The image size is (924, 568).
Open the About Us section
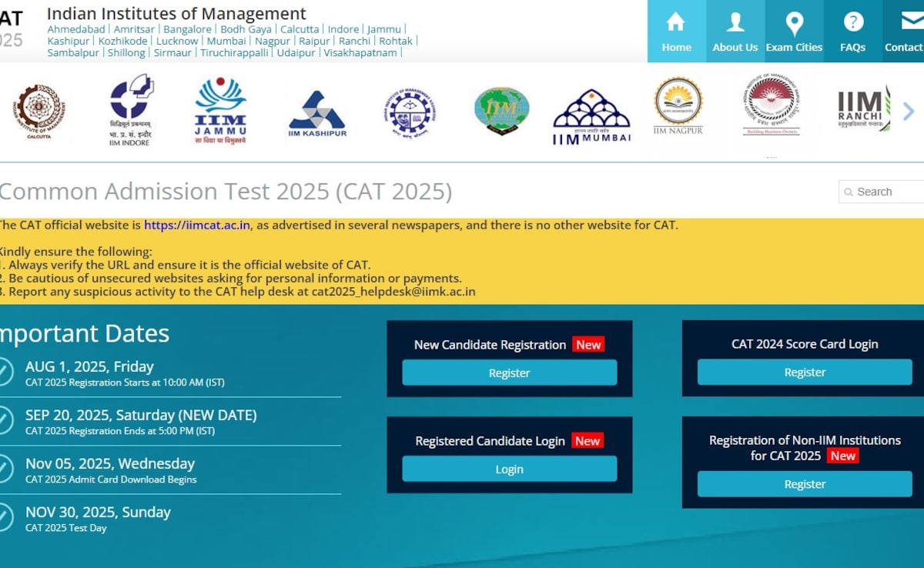735,32
